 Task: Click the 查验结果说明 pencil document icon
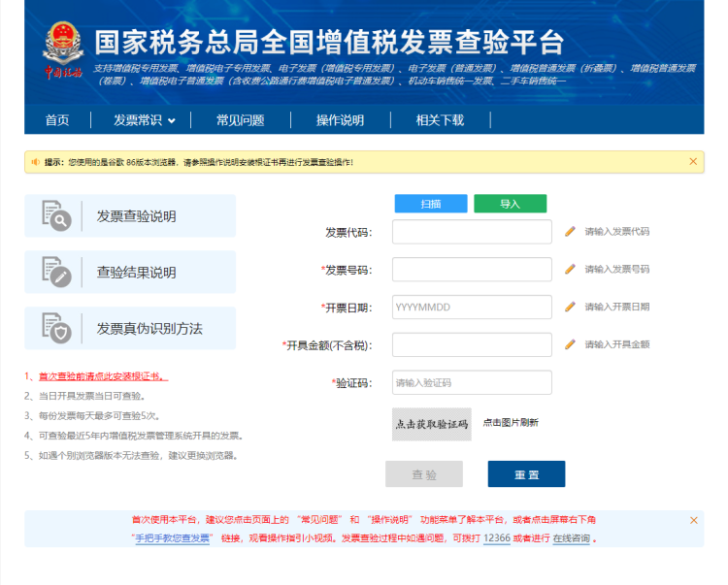(x=57, y=272)
